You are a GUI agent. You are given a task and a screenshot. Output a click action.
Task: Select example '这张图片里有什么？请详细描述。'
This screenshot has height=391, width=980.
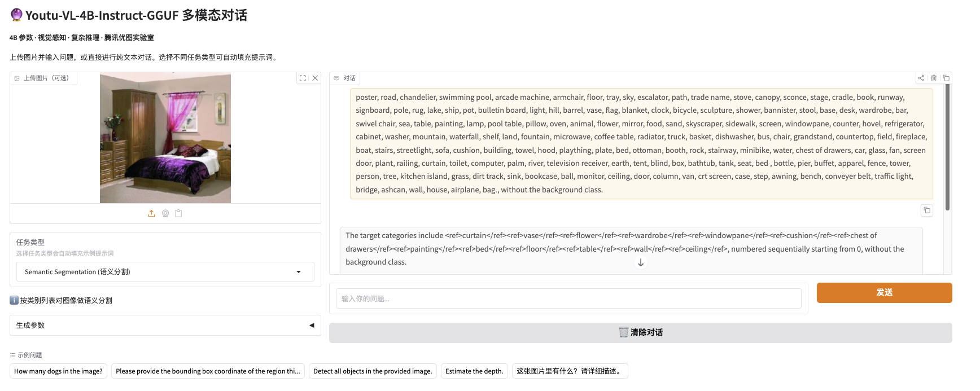[570, 371]
